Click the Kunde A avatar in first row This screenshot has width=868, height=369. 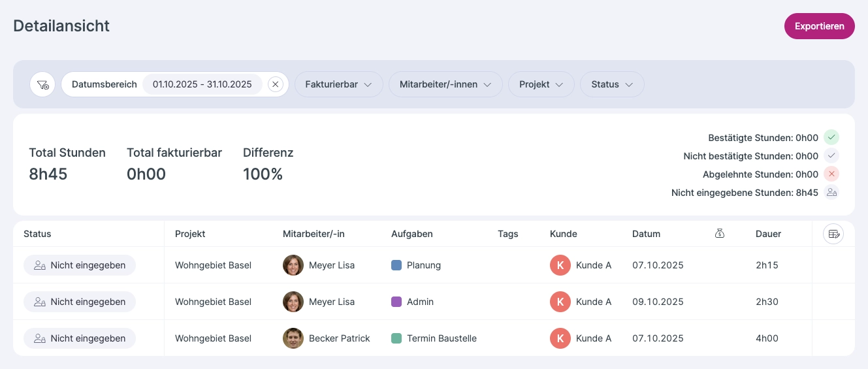[560, 265]
